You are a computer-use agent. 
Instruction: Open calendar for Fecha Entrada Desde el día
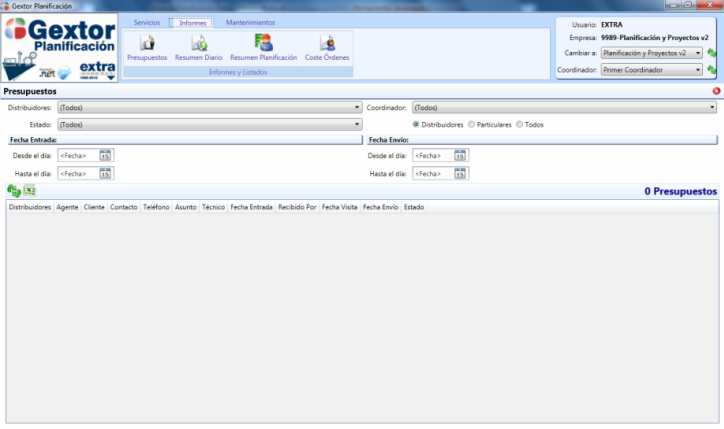105,155
